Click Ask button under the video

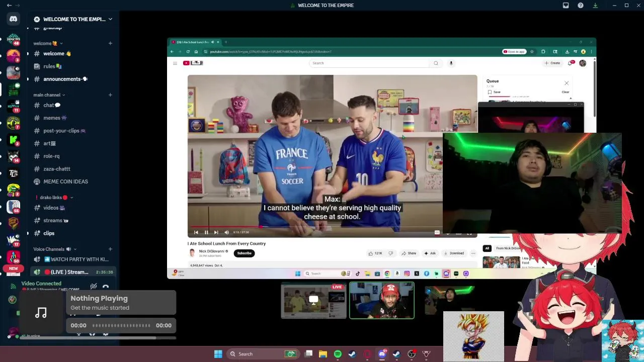(x=430, y=253)
